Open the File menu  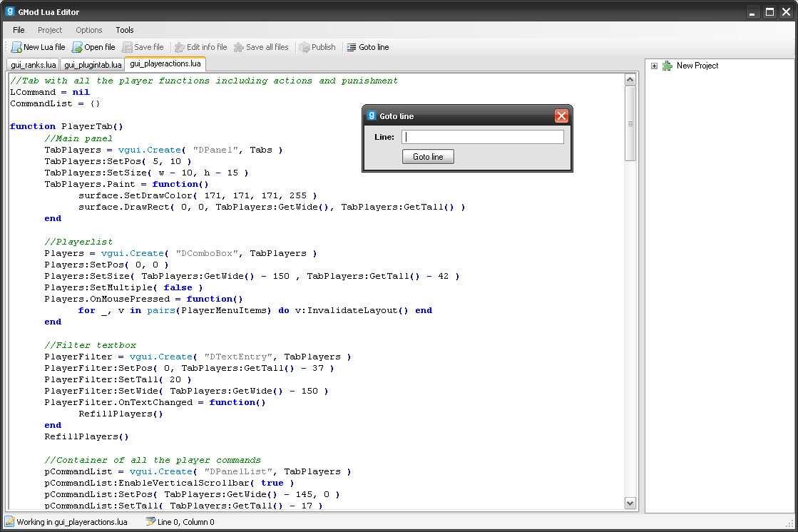(x=19, y=30)
